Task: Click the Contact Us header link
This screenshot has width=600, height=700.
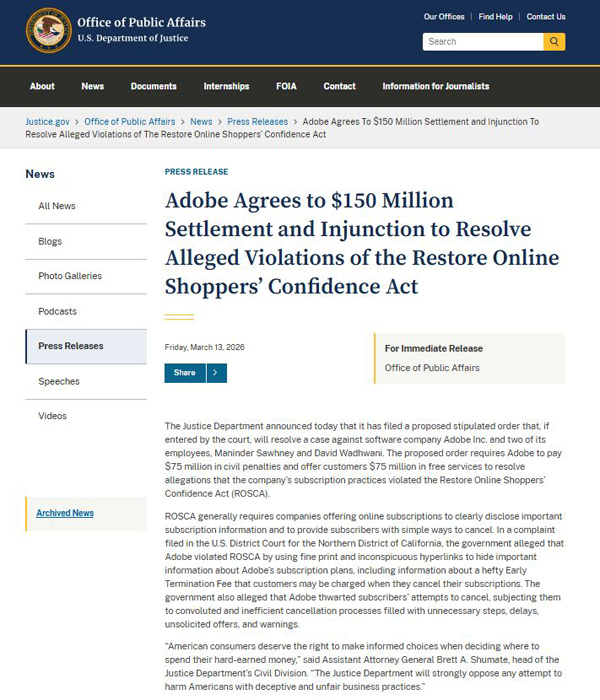Action: [546, 17]
